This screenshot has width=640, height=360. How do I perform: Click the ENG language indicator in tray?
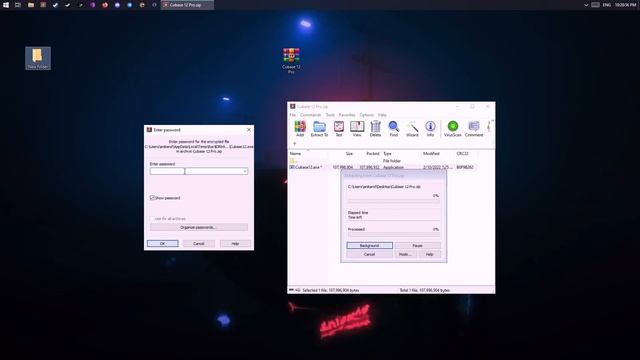(x=607, y=5)
